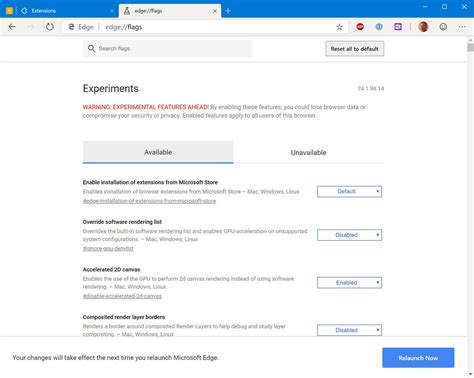Click the search magnifier icon

tap(91, 49)
